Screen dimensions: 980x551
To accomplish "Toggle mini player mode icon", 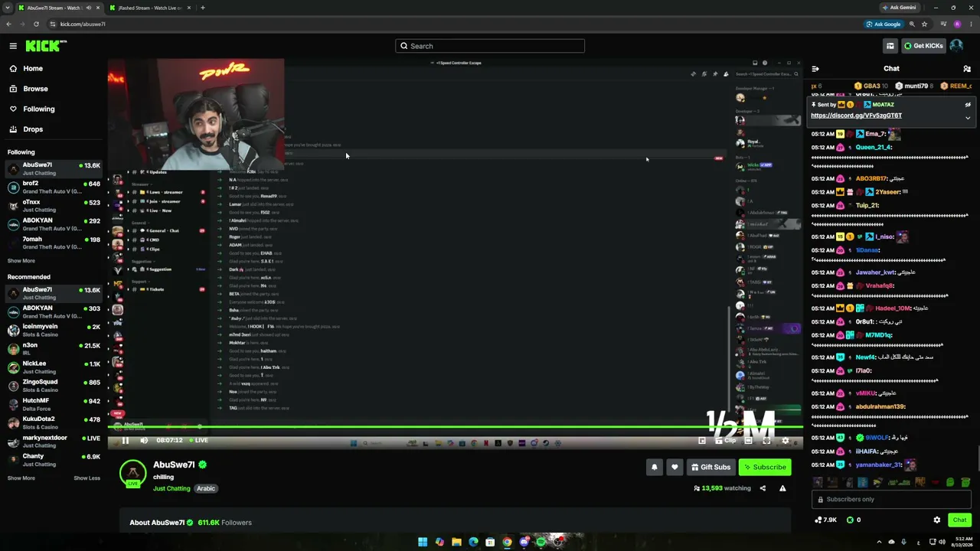I will pyautogui.click(x=702, y=440).
